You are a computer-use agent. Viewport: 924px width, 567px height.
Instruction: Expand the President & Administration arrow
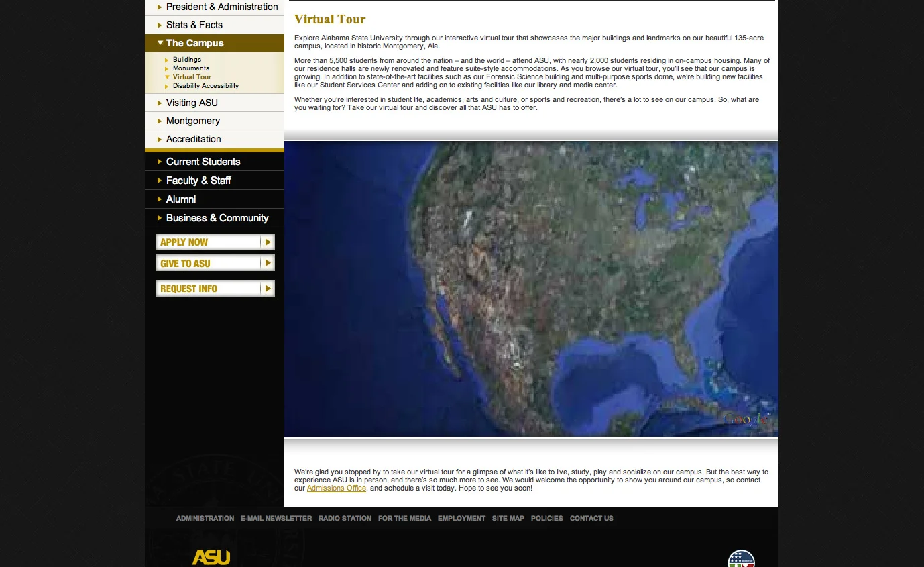160,7
